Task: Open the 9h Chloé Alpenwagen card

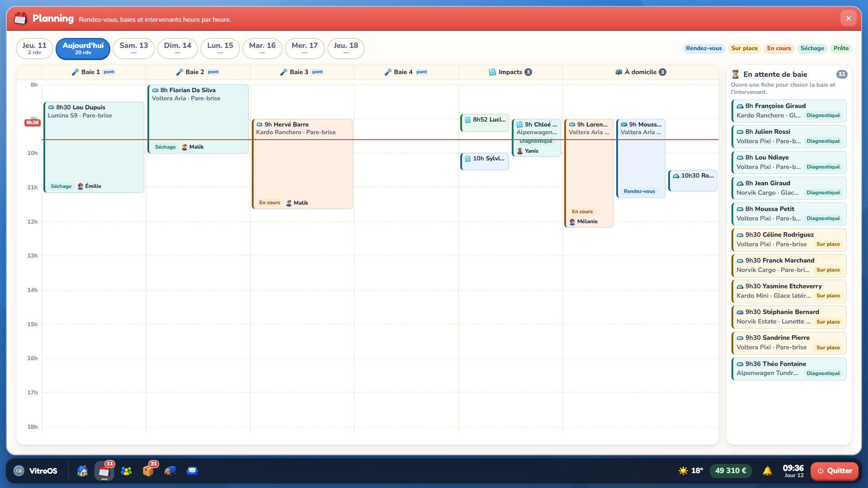Action: tap(537, 138)
